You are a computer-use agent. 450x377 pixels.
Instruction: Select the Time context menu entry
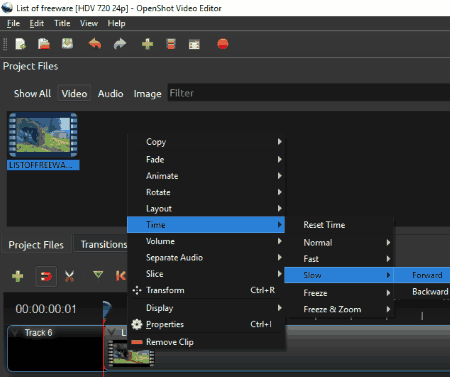click(206, 225)
